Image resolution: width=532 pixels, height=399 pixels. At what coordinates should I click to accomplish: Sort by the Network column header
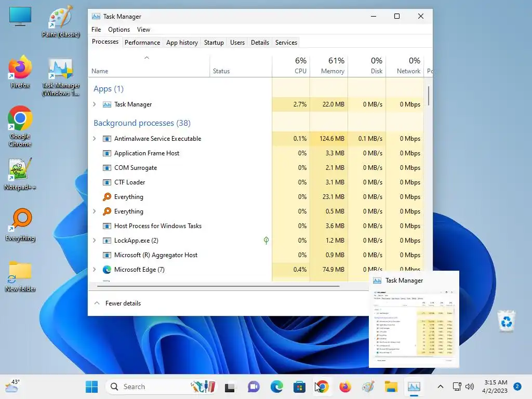coord(405,66)
